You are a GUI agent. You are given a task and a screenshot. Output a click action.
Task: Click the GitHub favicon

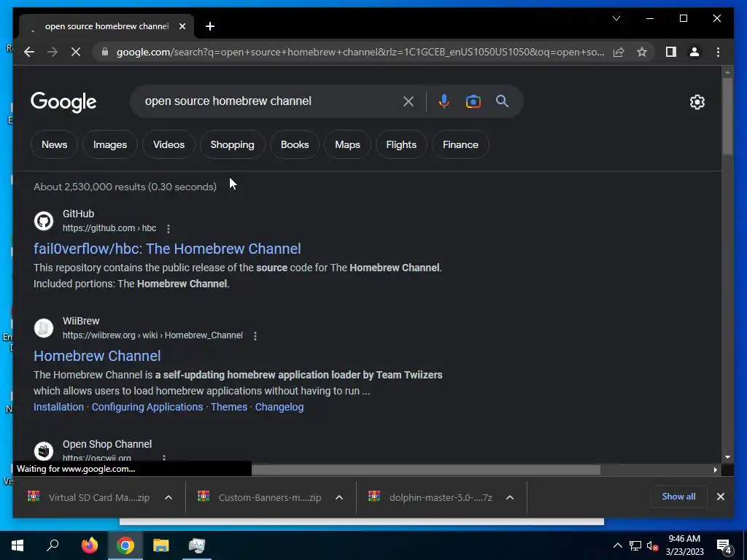(43, 221)
